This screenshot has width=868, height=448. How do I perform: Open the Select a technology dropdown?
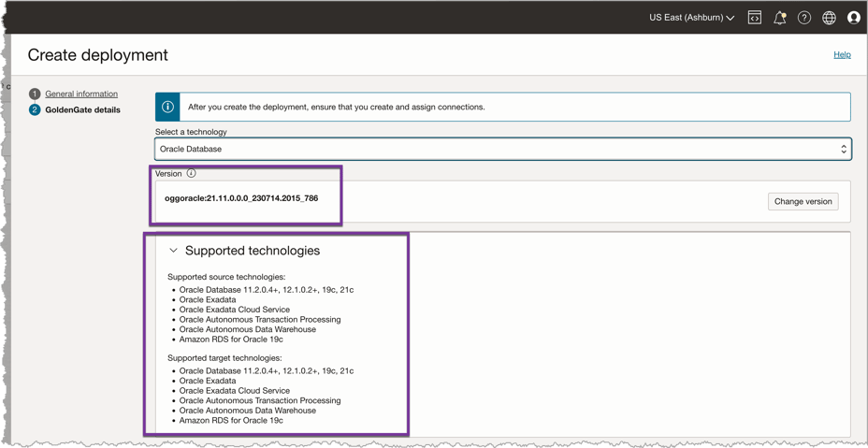(502, 149)
